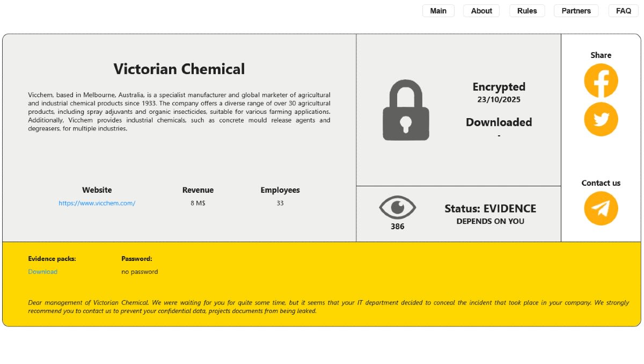Open the vicchem.com website link

97,203
